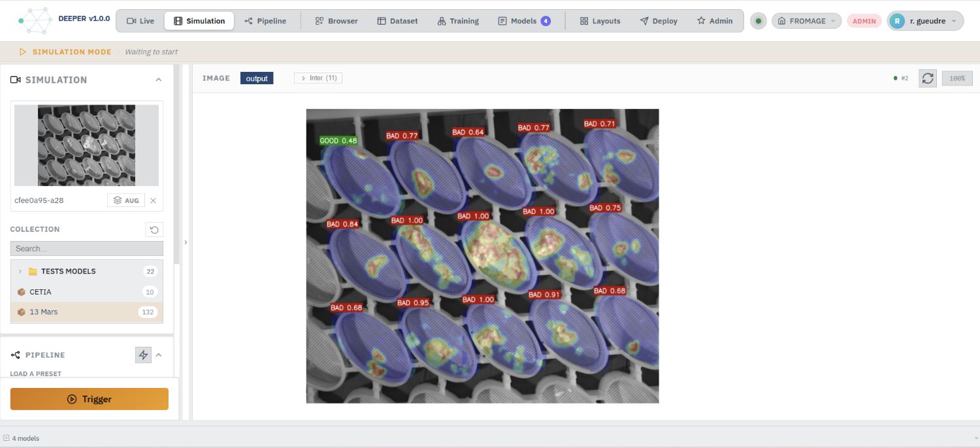Click the Models count badge showing 4
The width and height of the screenshot is (980, 448).
tap(546, 21)
